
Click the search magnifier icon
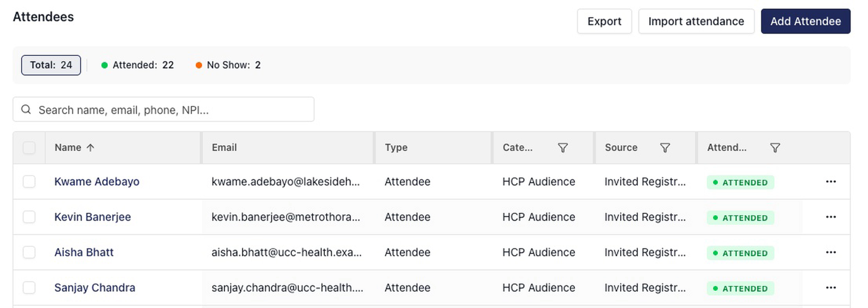point(26,110)
